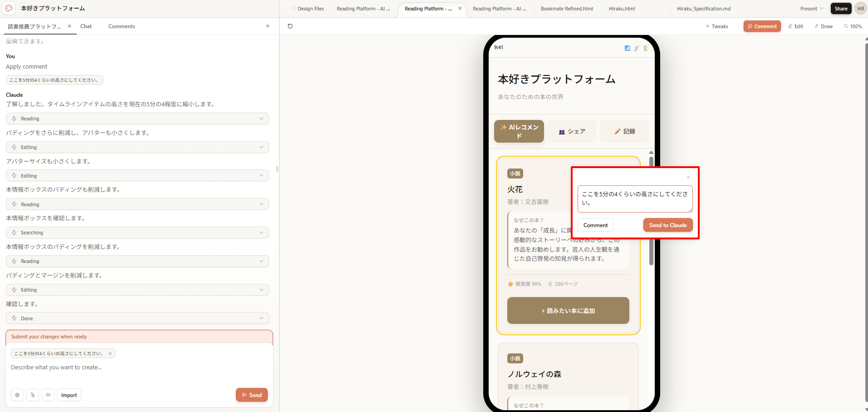Click the author line 著者：村上春樹

coord(528,387)
